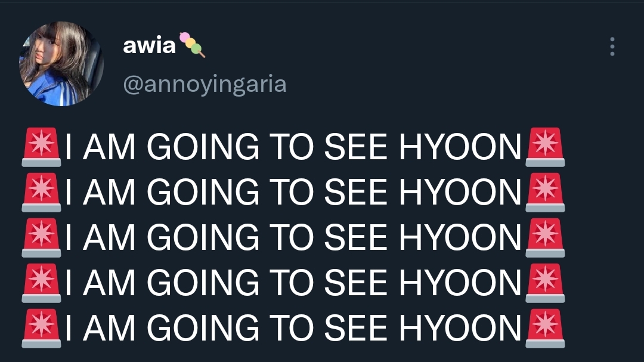Image resolution: width=644 pixels, height=362 pixels.
Task: Open the three-dot more options menu
Action: tap(612, 47)
